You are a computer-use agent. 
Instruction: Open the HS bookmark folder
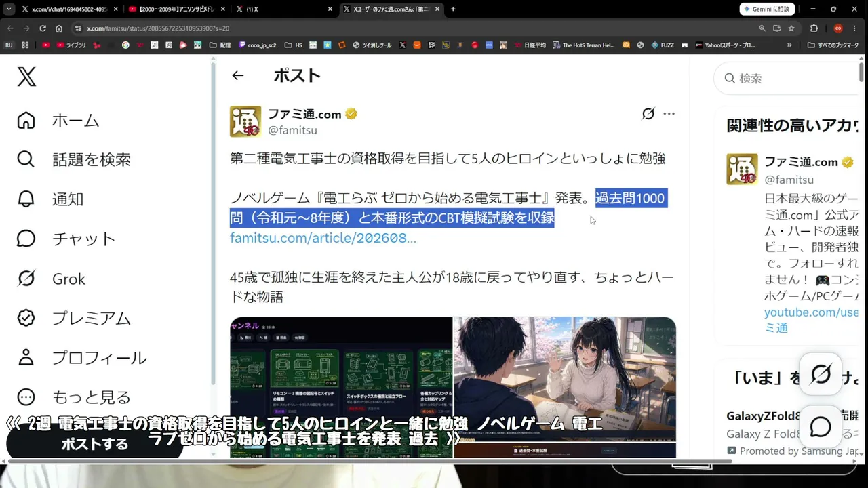[x=294, y=45]
